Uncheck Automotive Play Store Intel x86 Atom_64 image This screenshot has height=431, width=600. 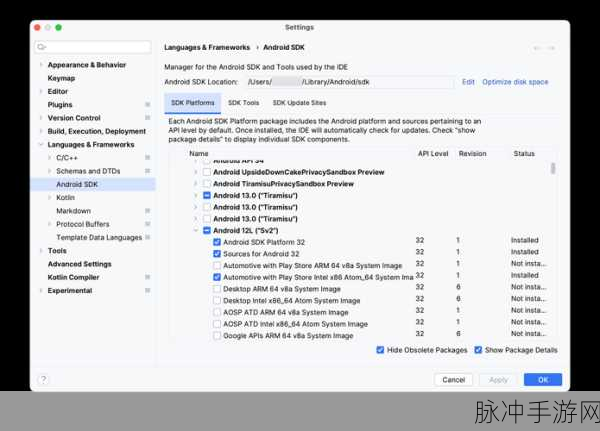click(217, 277)
